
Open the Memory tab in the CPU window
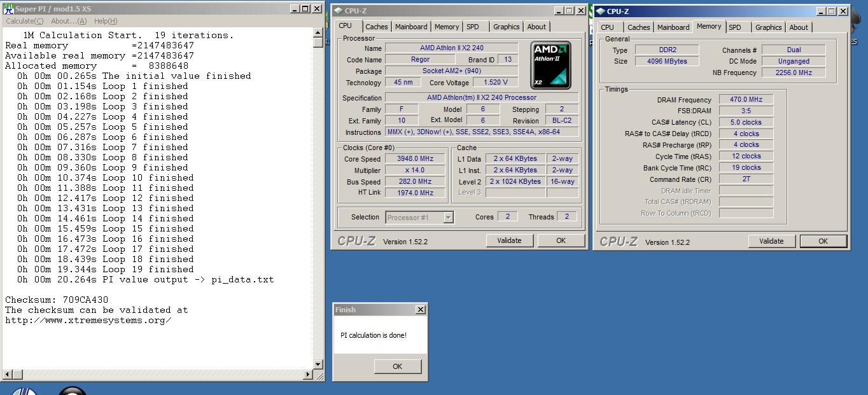(x=447, y=27)
